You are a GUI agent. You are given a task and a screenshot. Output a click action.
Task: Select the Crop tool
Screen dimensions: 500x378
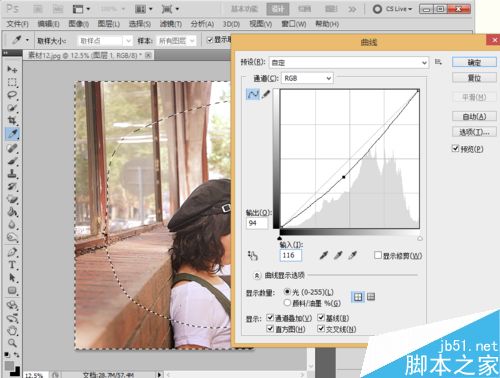tap(12, 120)
